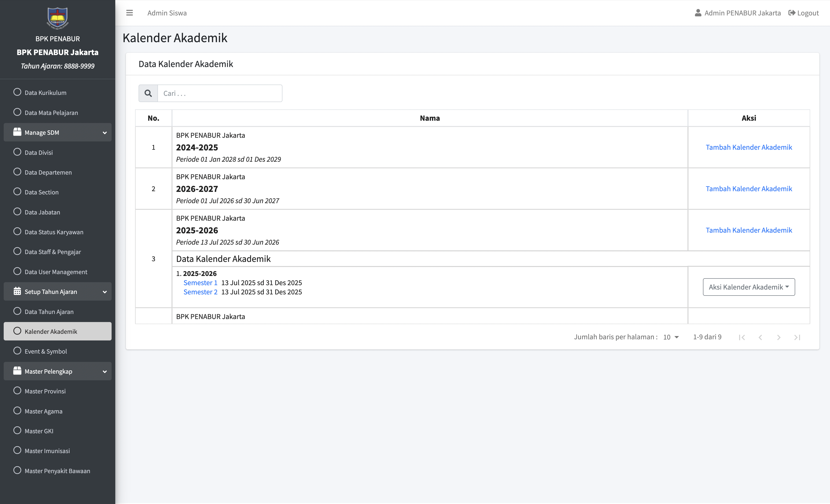
Task: Go to the first page pagination icon
Action: pyautogui.click(x=742, y=337)
